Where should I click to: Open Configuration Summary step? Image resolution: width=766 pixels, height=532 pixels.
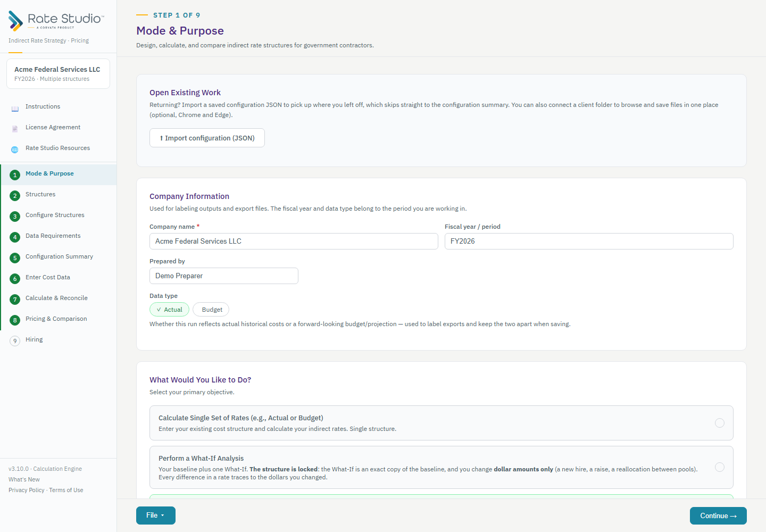pos(59,257)
